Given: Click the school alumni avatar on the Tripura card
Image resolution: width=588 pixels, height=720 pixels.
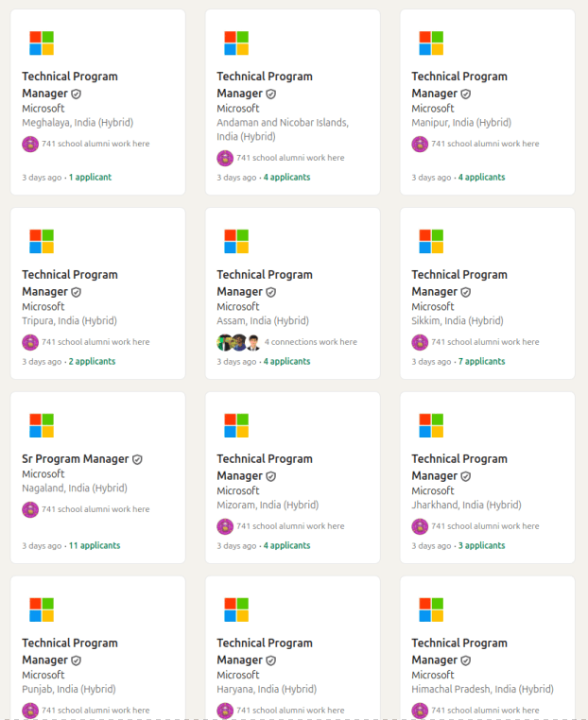Looking at the screenshot, I should coord(30,342).
